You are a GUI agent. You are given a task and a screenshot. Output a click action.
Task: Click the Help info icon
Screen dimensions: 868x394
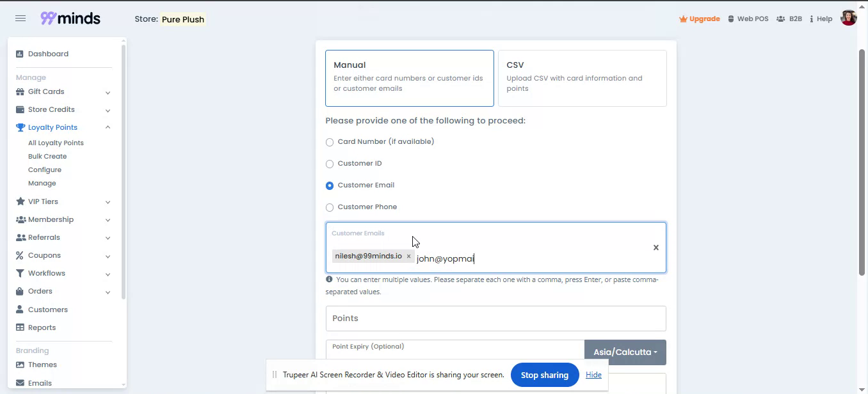(812, 19)
